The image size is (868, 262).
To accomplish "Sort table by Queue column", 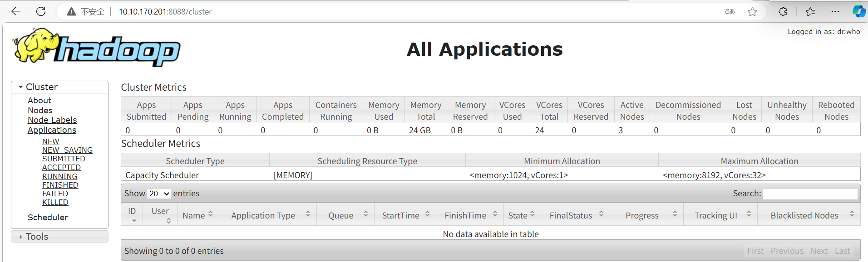I will [345, 214].
